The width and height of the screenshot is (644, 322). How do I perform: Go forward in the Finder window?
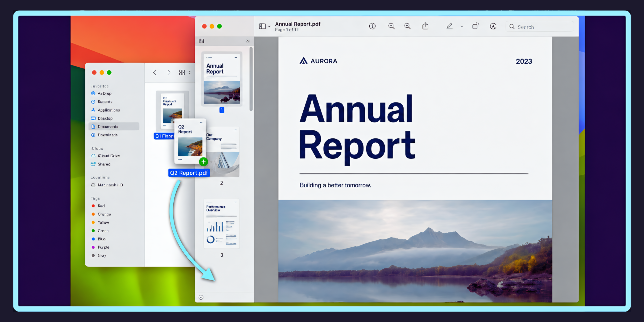click(169, 72)
